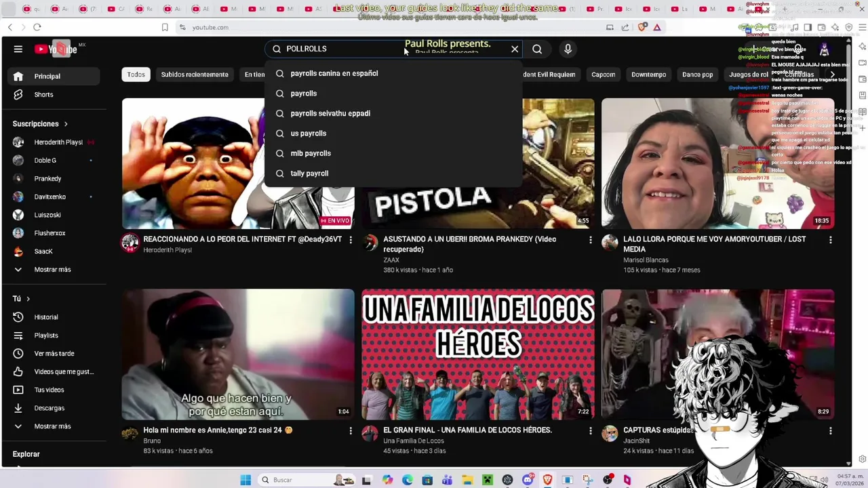Open options menu for ASUSTANDO A UN UBER

pyautogui.click(x=591, y=240)
